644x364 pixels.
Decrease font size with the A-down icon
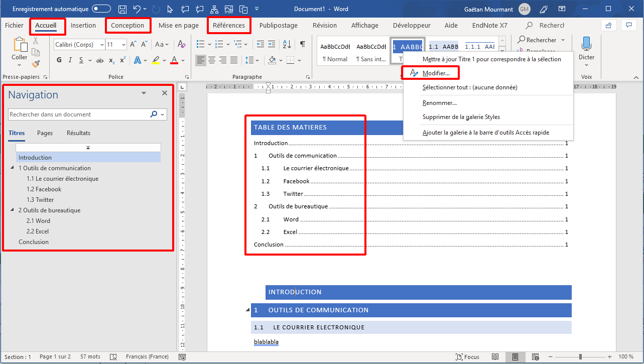pos(145,45)
